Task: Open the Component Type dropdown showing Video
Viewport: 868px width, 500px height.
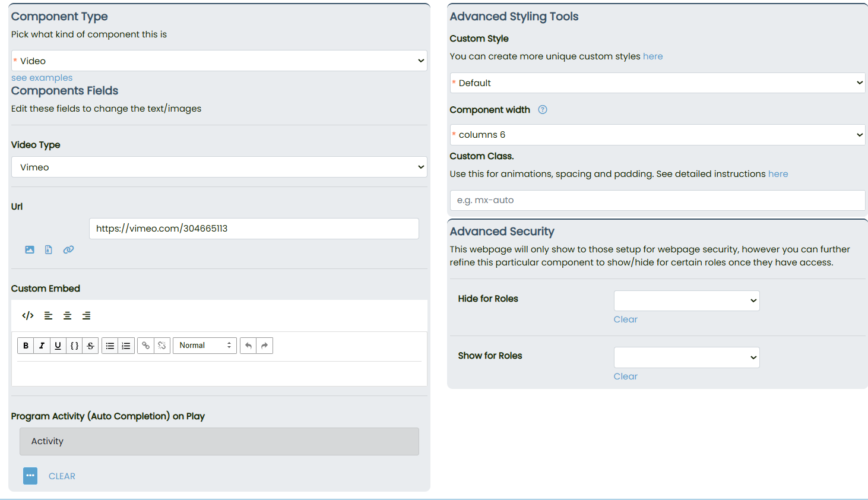Action: point(219,61)
